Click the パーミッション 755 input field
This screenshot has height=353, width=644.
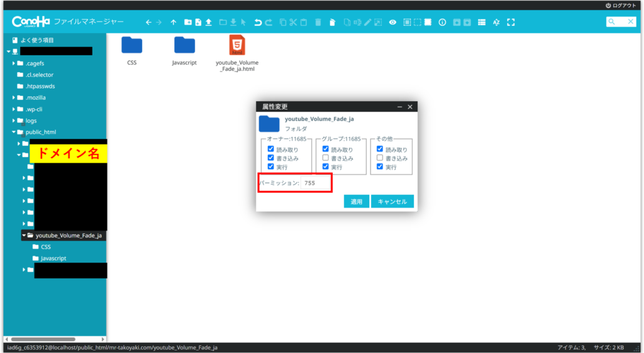[x=316, y=183]
